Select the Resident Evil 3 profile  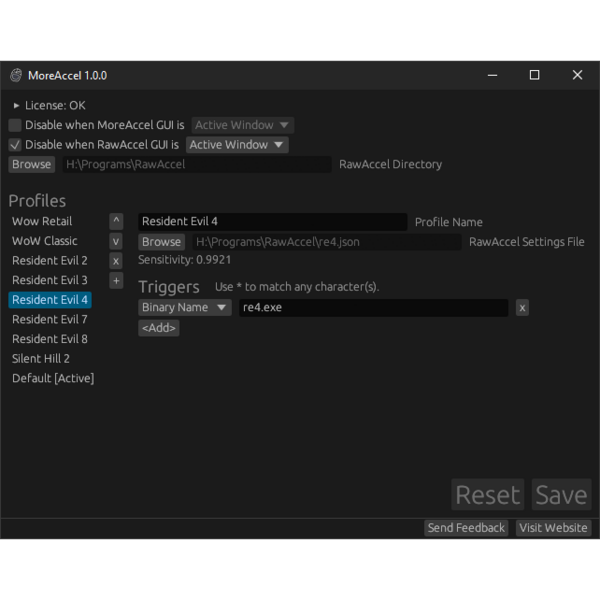50,280
